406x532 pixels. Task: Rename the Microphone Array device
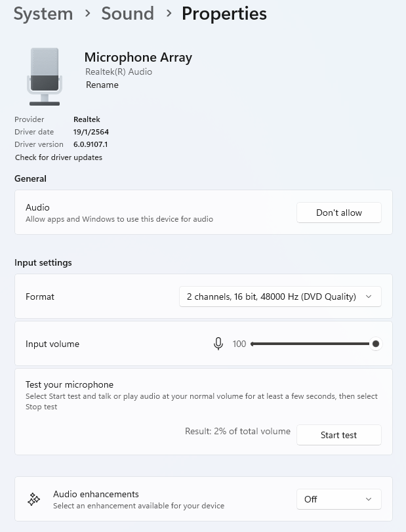point(102,85)
